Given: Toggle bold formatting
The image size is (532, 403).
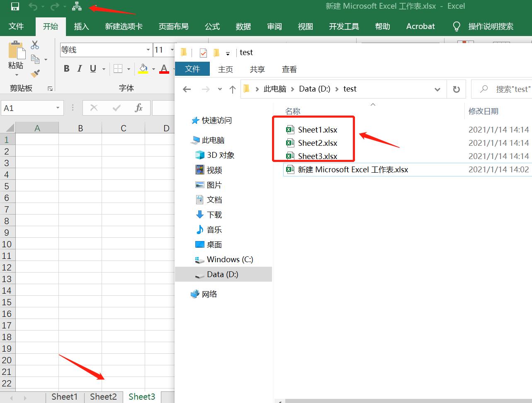Looking at the screenshot, I should click(66, 69).
